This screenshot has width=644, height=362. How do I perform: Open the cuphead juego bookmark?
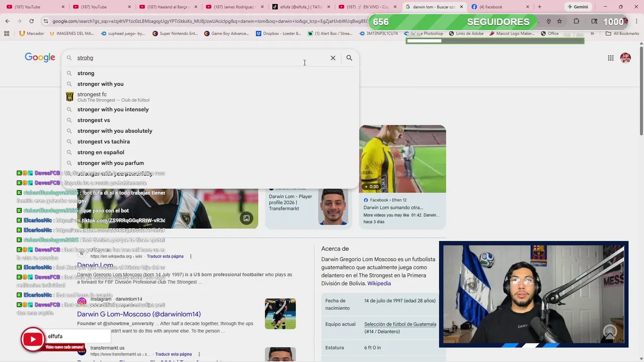tap(123, 33)
